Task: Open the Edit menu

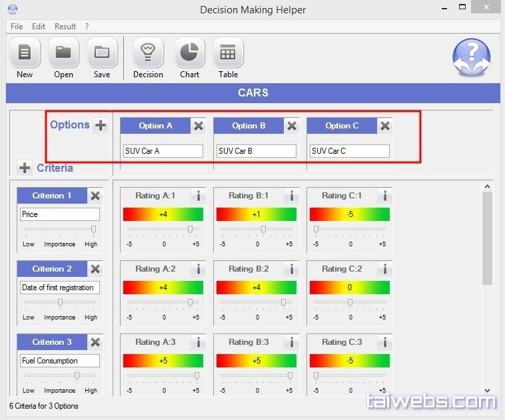Action: 39,27
